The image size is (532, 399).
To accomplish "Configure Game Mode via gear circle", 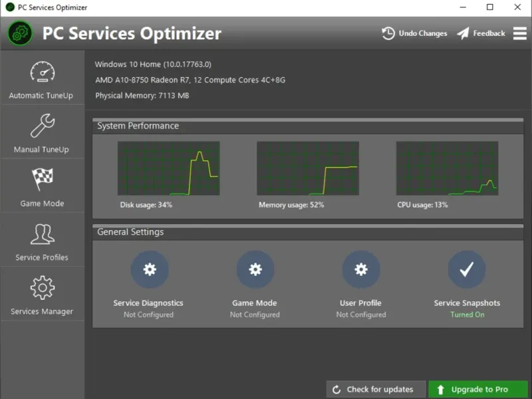I will tap(255, 269).
